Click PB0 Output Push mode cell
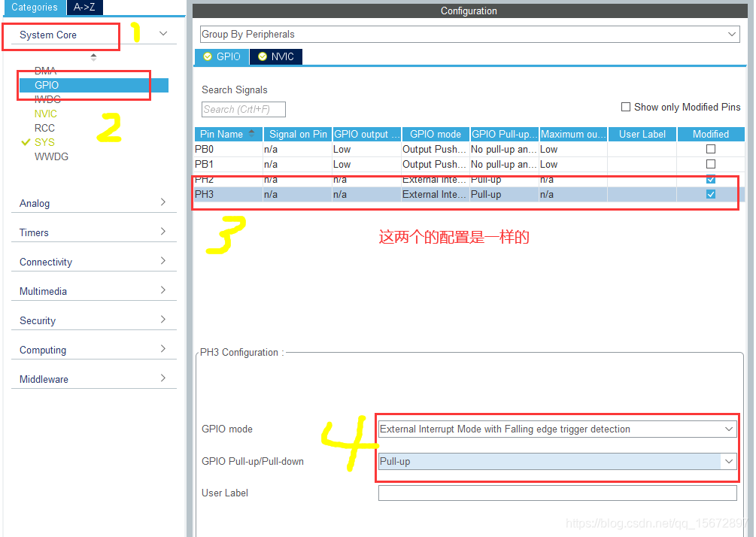The height and width of the screenshot is (537, 756). [436, 150]
